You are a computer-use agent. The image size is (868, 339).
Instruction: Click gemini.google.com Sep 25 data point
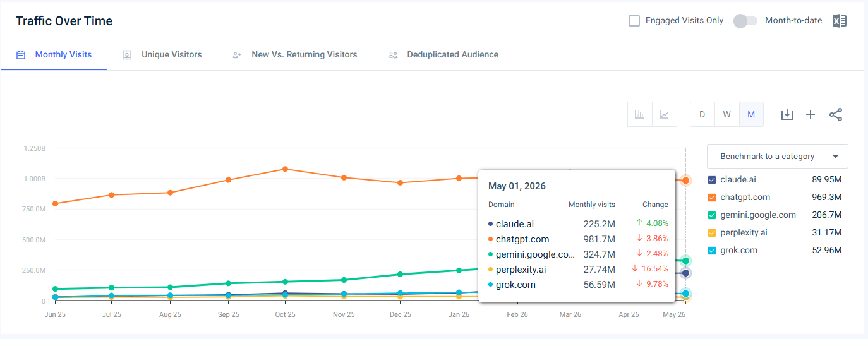tap(228, 283)
